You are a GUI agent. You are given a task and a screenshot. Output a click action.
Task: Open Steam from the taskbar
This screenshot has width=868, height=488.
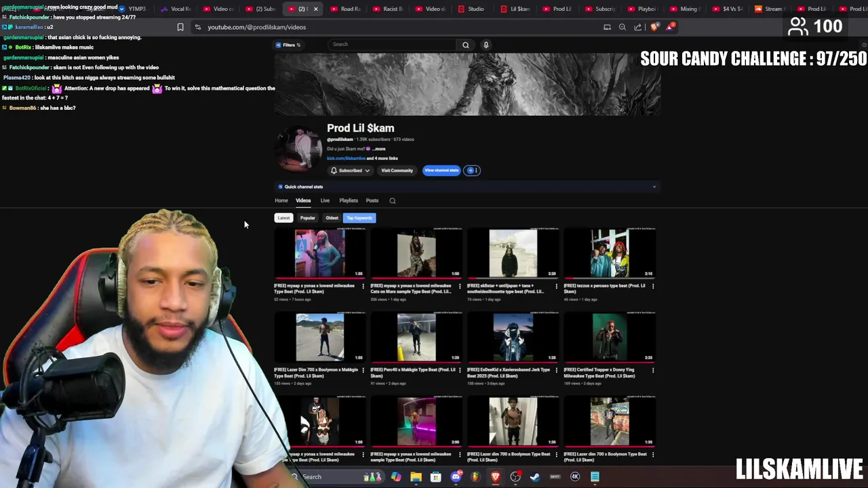535,477
